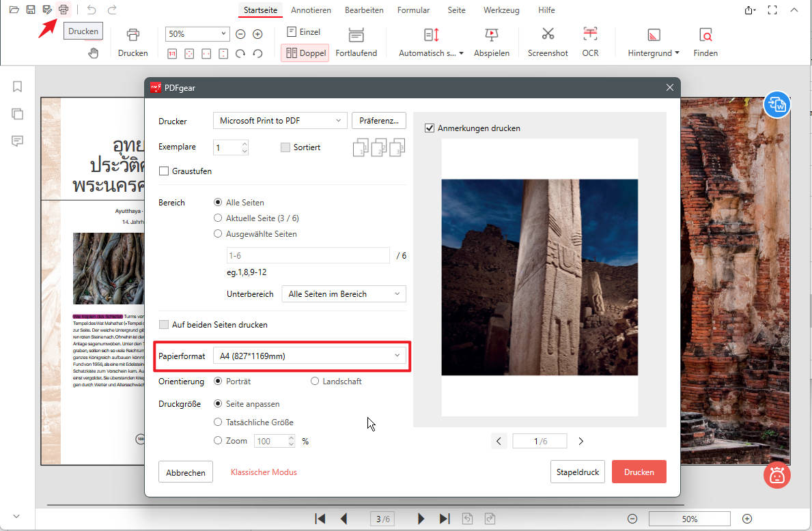Screen dimensions: 812x531
Task: Open the bookmarks panel in the left sidebar
Action: pyautogui.click(x=17, y=87)
